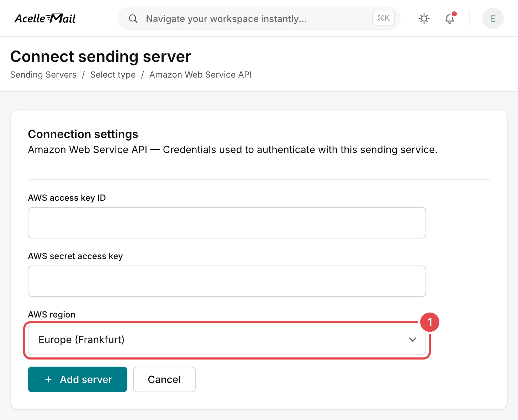518x420 pixels.
Task: Cancel connecting the sending server
Action: (164, 379)
